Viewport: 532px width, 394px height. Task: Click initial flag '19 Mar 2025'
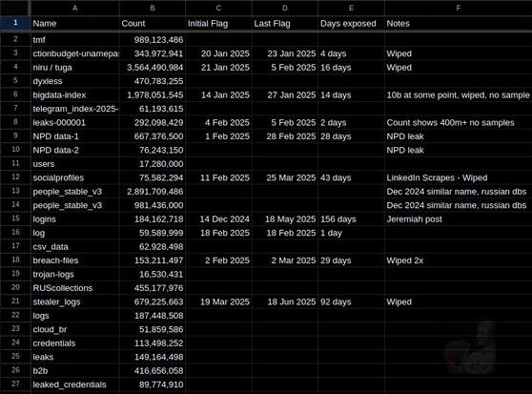coord(218,301)
